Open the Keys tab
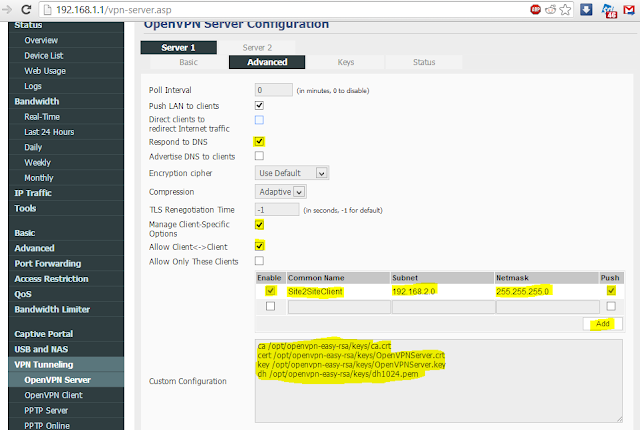Screen dimensions: 640x430 [x=346, y=62]
